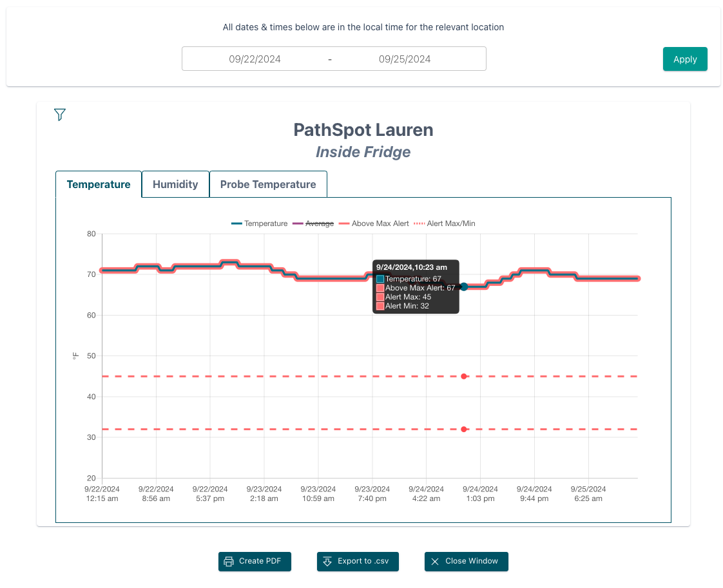The image size is (723, 588).
Task: Switch to the Probe Temperature tab
Action: [x=268, y=184]
